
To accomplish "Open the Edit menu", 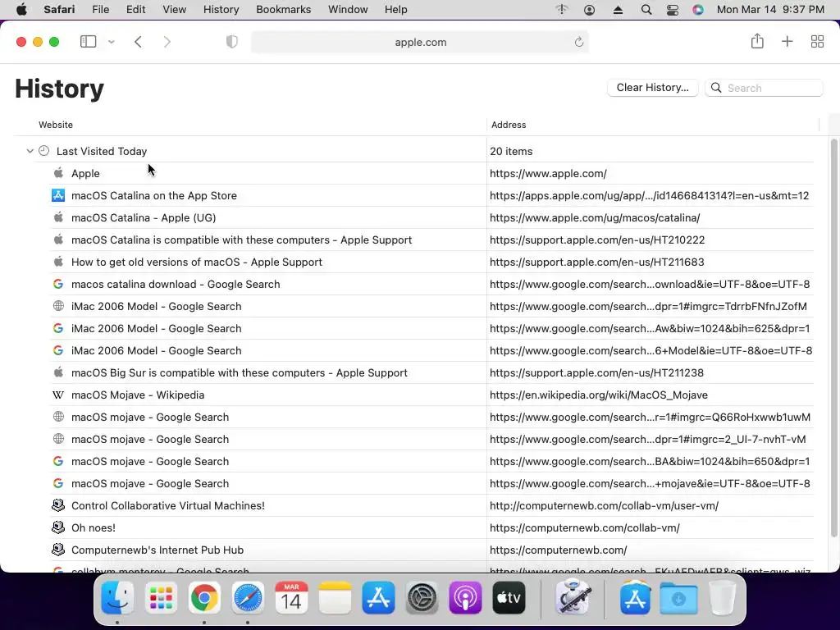I will (135, 10).
